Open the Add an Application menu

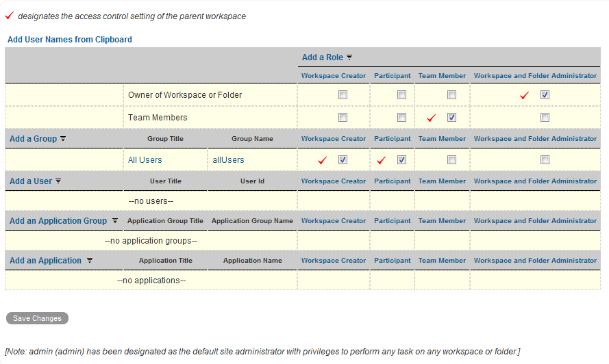click(x=45, y=261)
